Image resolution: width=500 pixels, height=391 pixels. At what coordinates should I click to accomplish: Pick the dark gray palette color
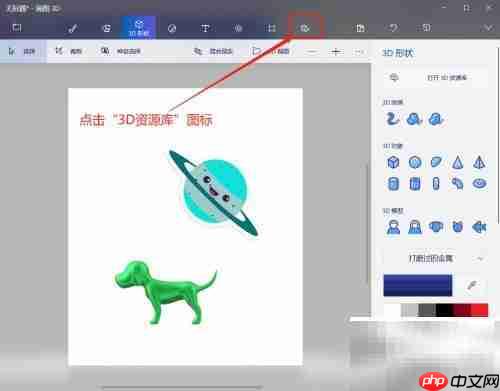[427, 311]
